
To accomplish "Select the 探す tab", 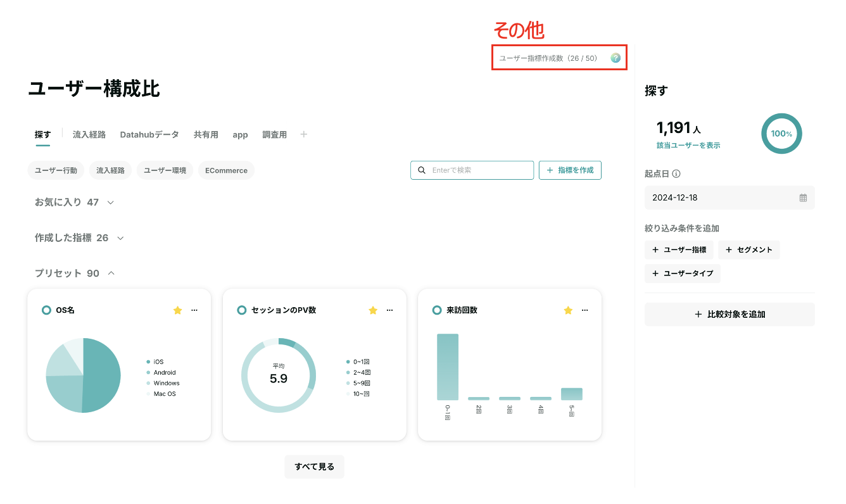I will coord(42,135).
